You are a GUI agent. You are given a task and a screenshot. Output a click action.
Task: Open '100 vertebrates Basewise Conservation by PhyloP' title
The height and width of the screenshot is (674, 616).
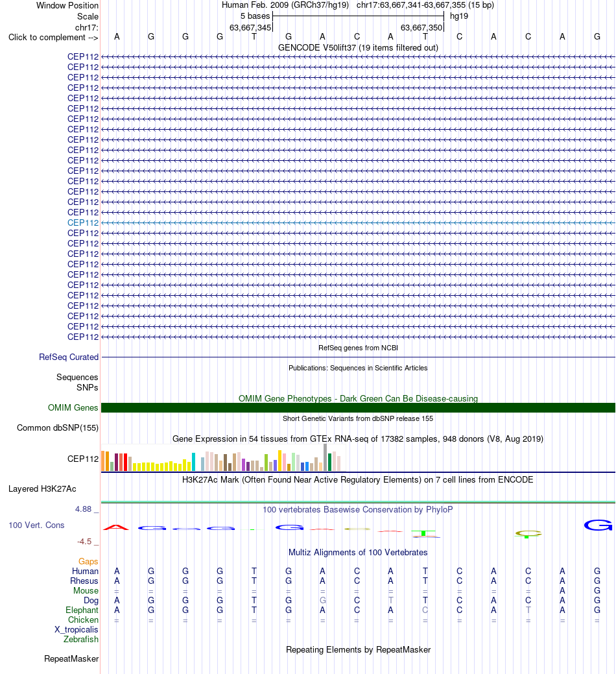click(x=359, y=509)
